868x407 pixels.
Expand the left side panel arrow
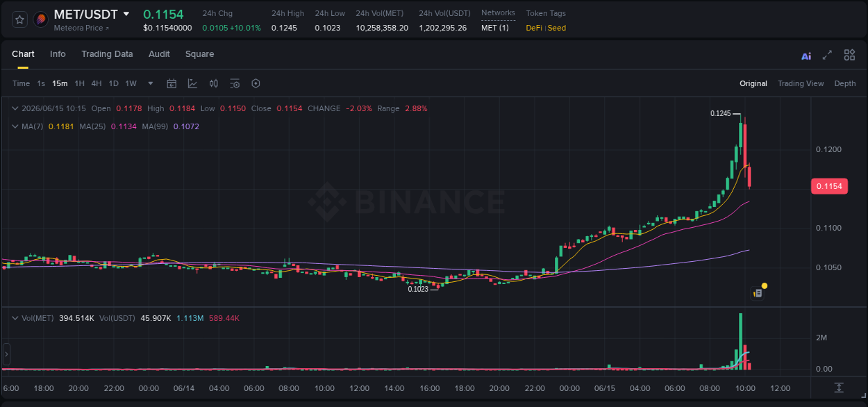(6, 354)
